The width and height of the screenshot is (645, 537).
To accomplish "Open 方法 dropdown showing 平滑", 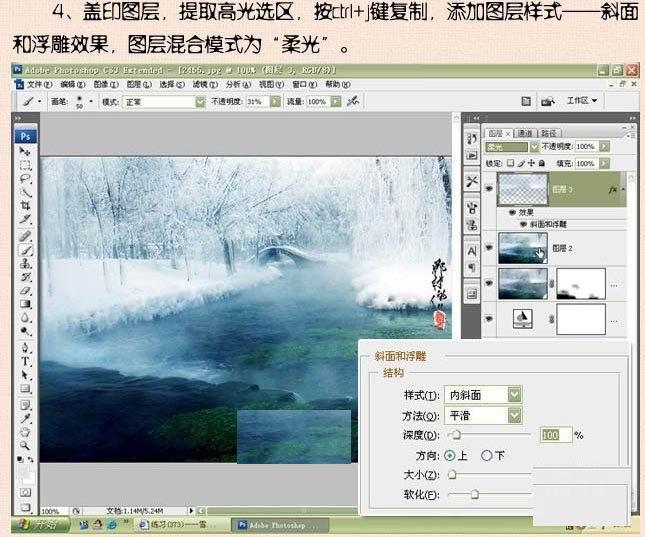I will [x=515, y=416].
